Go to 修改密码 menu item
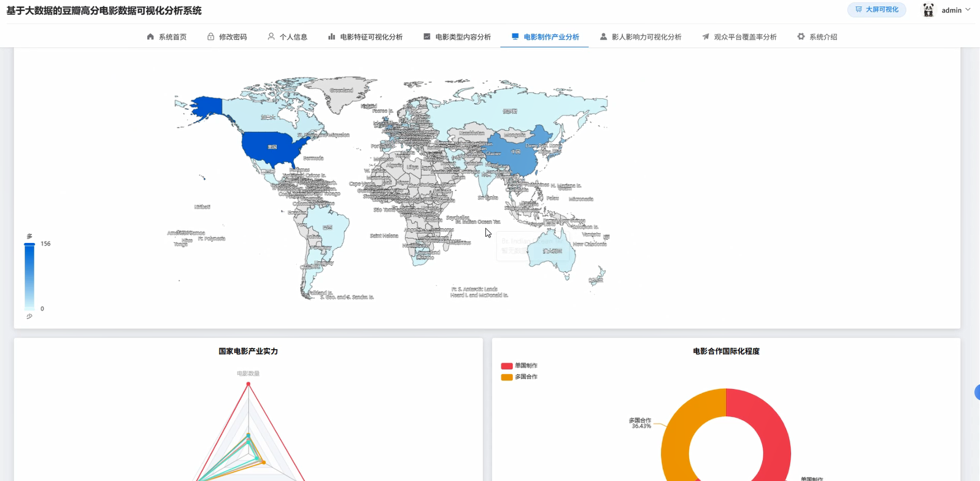 pyautogui.click(x=226, y=37)
